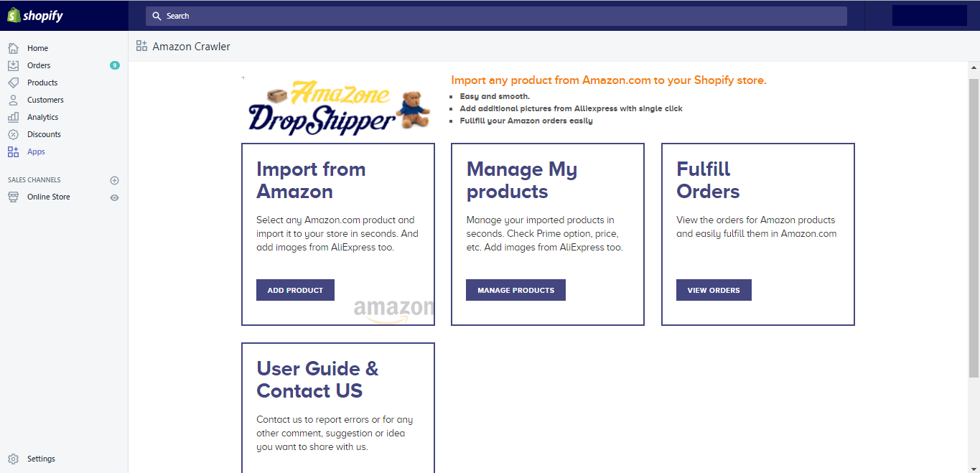
Task: Open Analytics from the sidebar
Action: pyautogui.click(x=13, y=116)
